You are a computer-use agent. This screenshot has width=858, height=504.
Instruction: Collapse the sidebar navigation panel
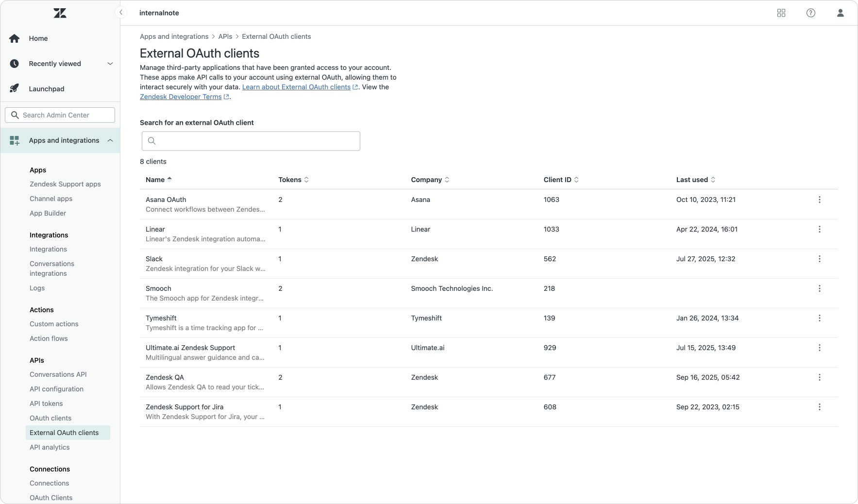click(x=120, y=13)
